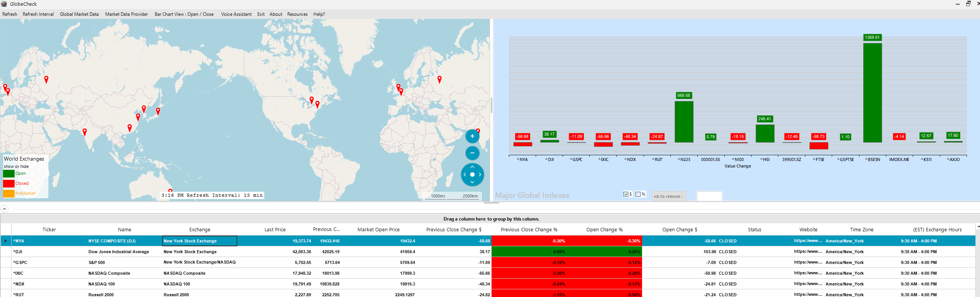Open the Help? menu

click(319, 14)
